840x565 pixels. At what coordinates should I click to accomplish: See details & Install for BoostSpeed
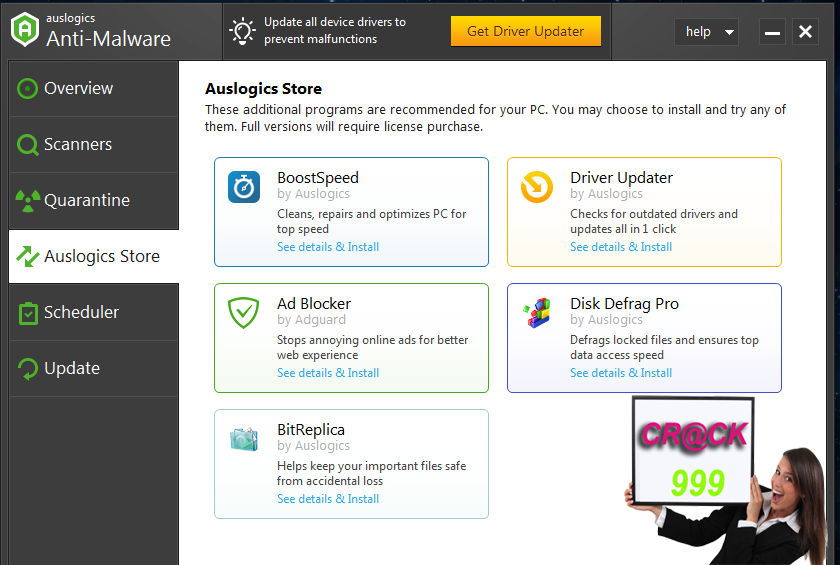pyautogui.click(x=328, y=247)
